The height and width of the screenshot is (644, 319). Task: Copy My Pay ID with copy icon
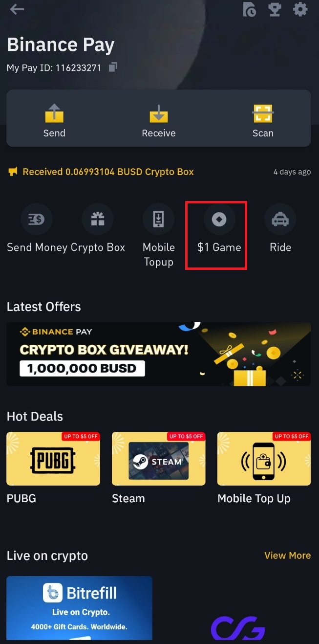113,67
